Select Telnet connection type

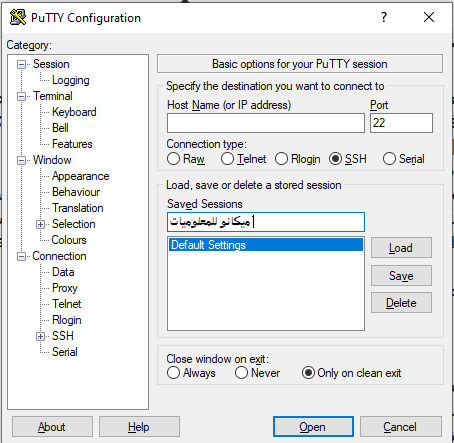tap(227, 159)
